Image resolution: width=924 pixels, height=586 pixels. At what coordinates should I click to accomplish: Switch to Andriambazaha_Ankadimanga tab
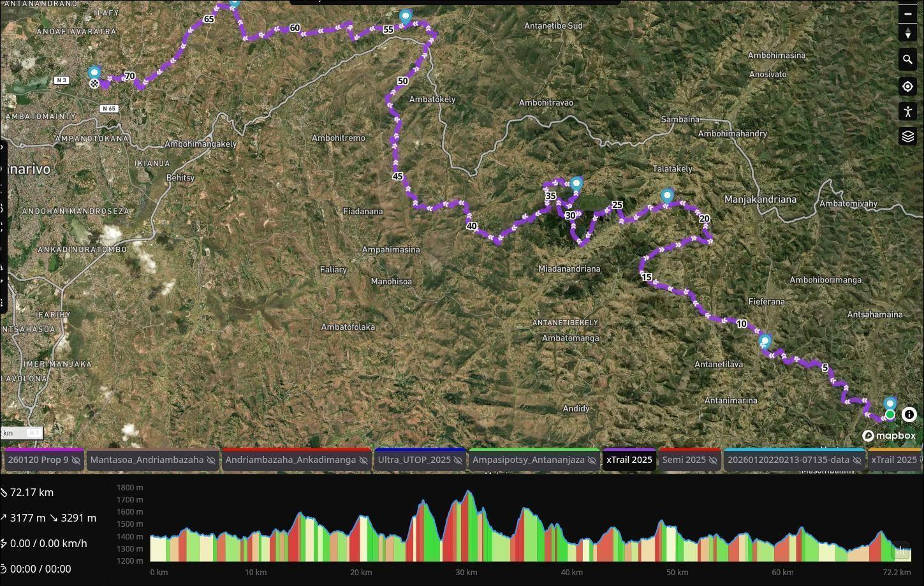(x=290, y=460)
